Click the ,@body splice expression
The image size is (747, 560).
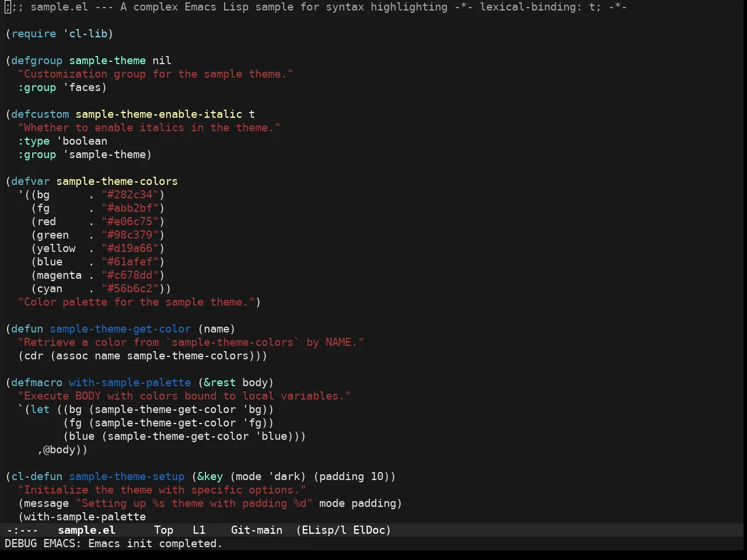tap(59, 449)
